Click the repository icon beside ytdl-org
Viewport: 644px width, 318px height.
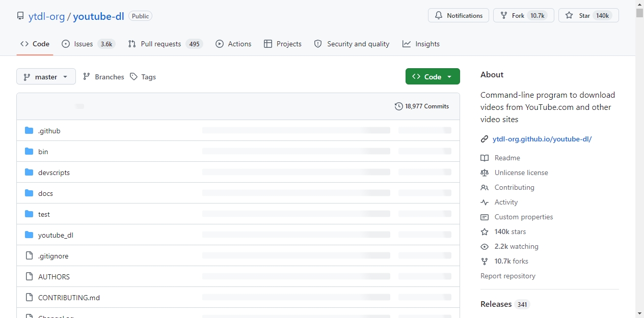point(20,16)
